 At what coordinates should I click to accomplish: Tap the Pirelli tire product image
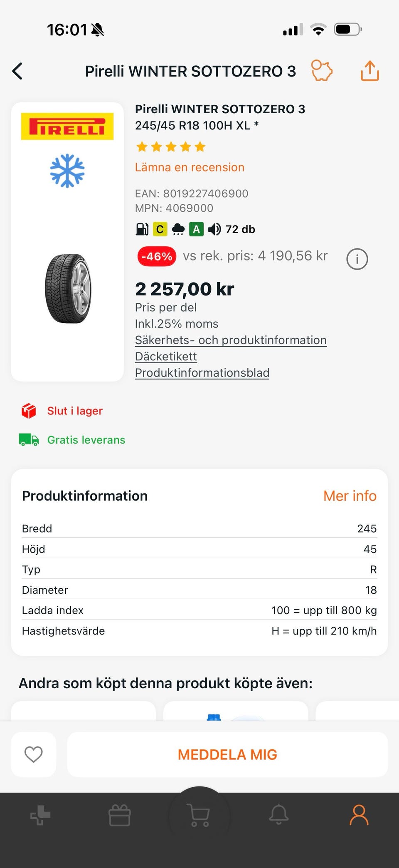(68, 288)
